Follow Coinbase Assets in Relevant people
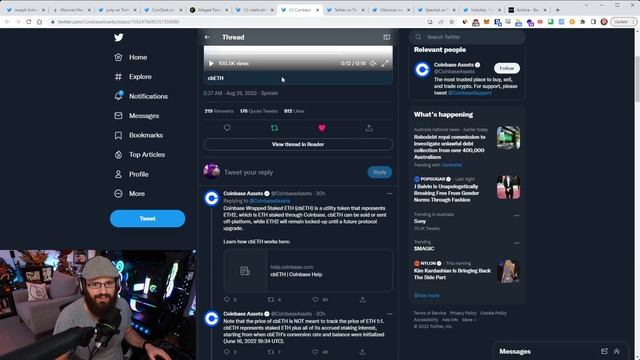Image resolution: width=640 pixels, height=360 pixels. pyautogui.click(x=507, y=68)
